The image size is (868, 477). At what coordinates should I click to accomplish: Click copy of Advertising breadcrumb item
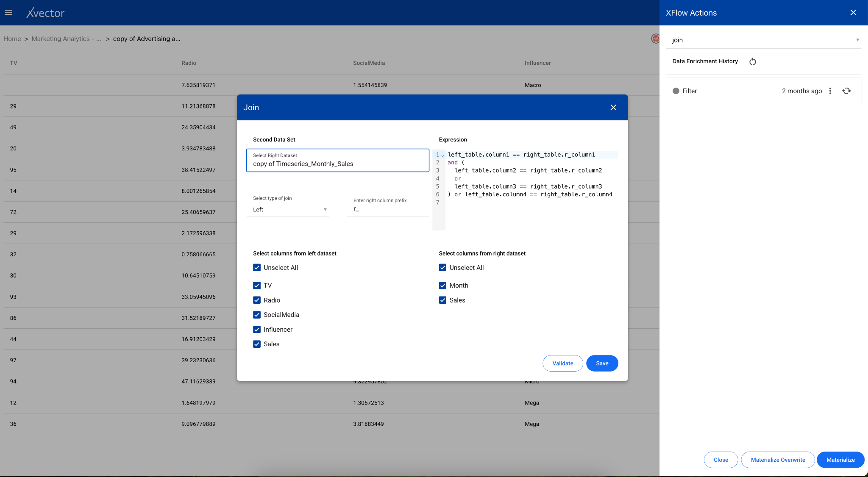tap(147, 39)
